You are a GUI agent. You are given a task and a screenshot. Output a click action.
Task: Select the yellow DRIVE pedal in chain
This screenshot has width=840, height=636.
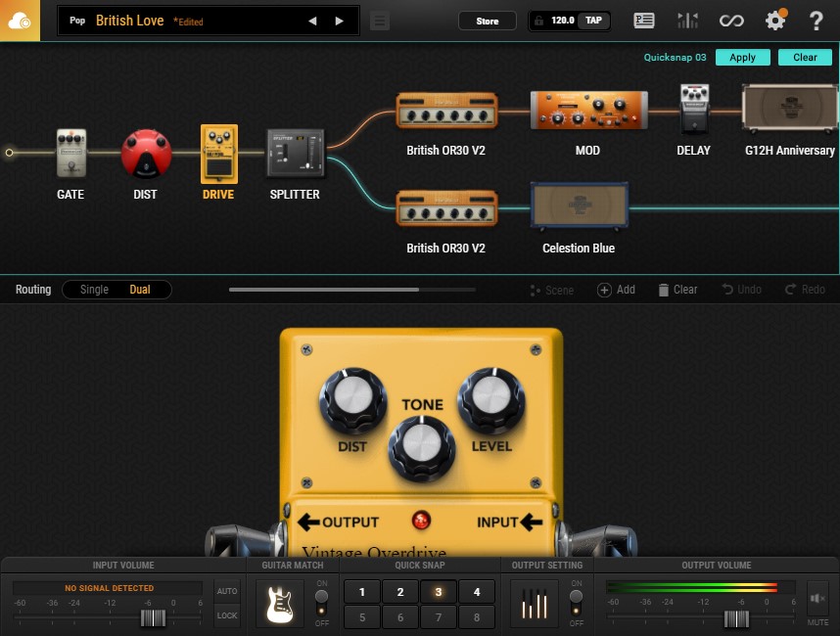pyautogui.click(x=219, y=155)
